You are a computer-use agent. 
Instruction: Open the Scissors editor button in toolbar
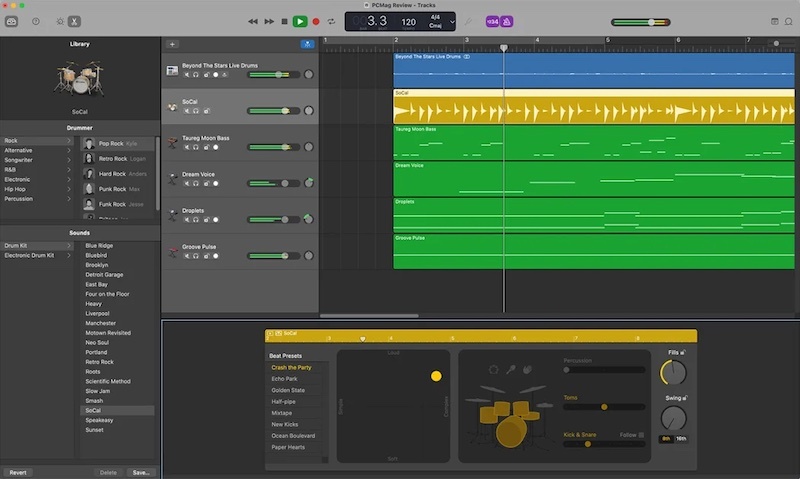(x=76, y=21)
